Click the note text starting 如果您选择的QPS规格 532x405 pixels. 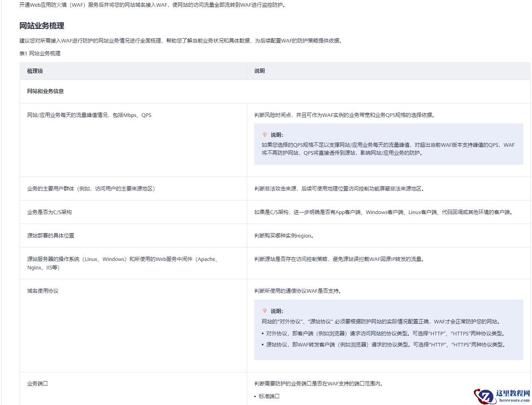coord(388,149)
